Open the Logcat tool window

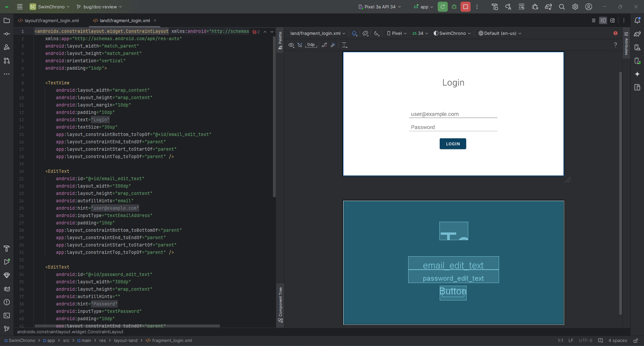(7, 289)
